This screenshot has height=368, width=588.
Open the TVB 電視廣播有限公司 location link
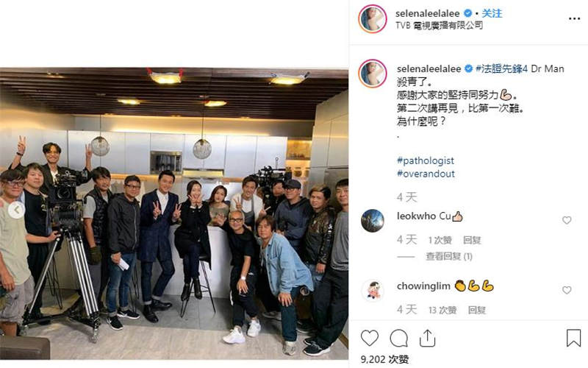point(439,25)
